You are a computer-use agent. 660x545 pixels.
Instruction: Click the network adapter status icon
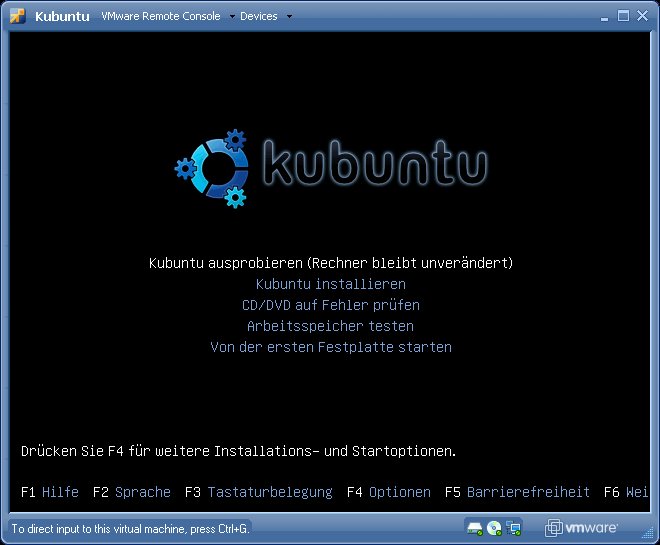point(514,529)
